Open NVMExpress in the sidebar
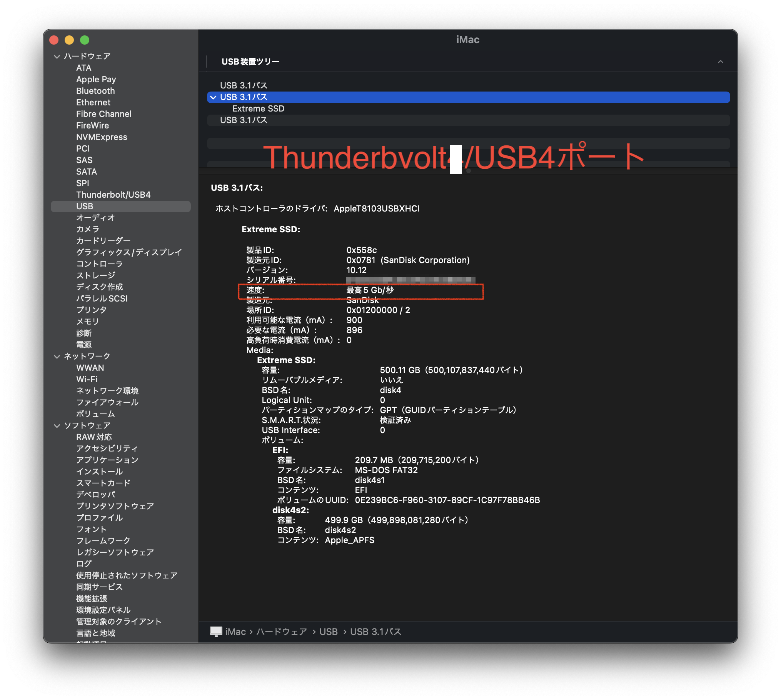 tap(102, 137)
